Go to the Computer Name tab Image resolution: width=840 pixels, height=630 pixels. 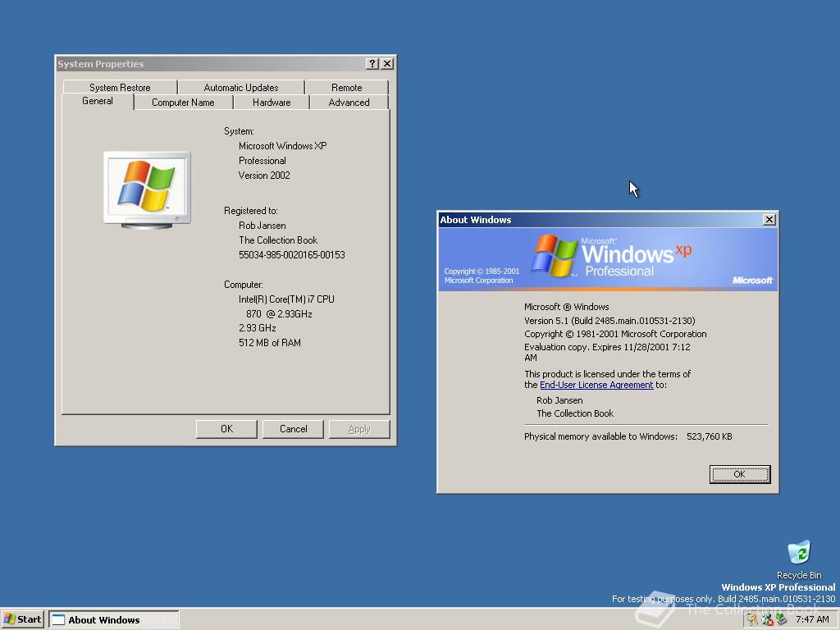pyautogui.click(x=183, y=103)
